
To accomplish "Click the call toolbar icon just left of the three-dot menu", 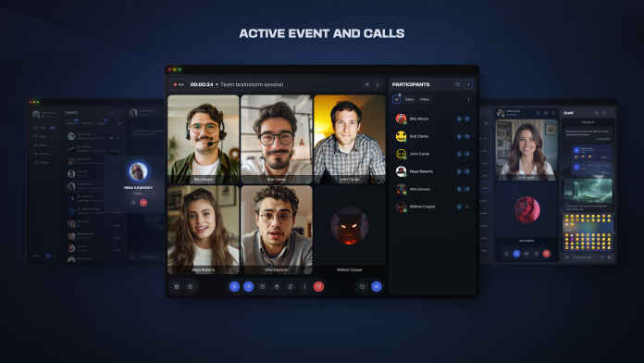I will 291,286.
